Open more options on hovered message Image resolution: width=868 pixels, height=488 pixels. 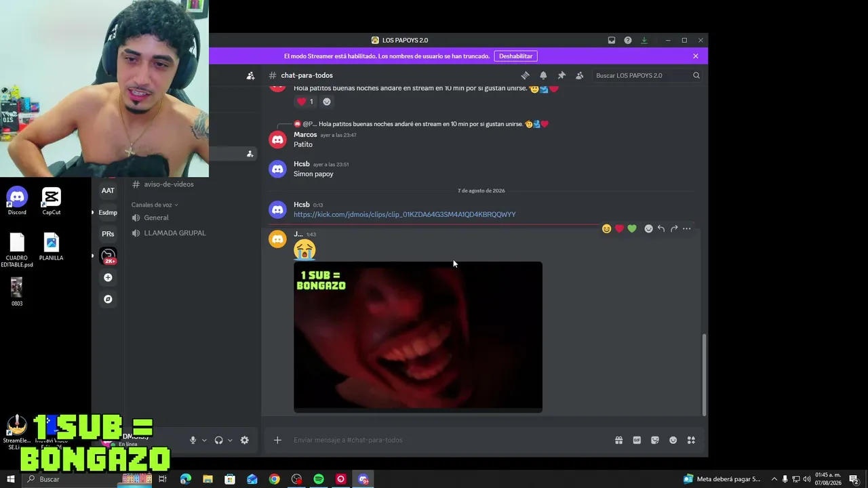tap(687, 229)
